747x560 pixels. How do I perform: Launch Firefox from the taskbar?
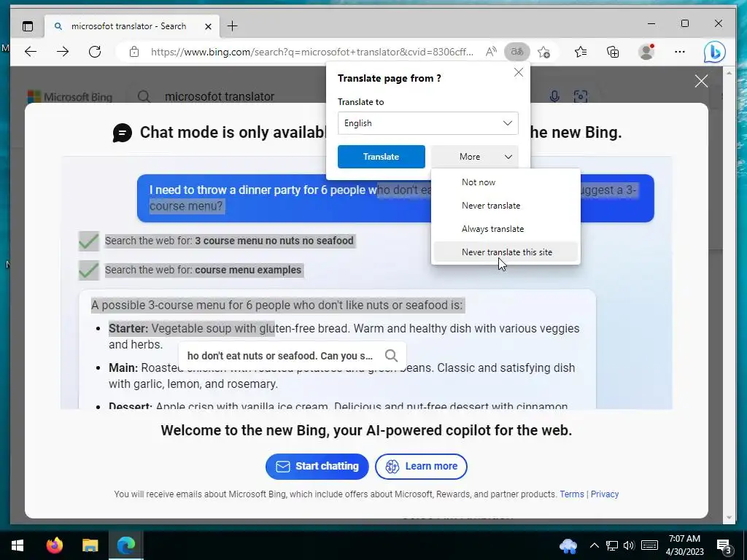coord(54,545)
